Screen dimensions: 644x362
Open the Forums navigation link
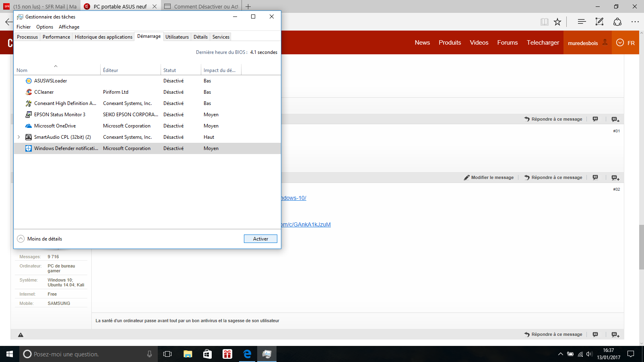coord(508,43)
